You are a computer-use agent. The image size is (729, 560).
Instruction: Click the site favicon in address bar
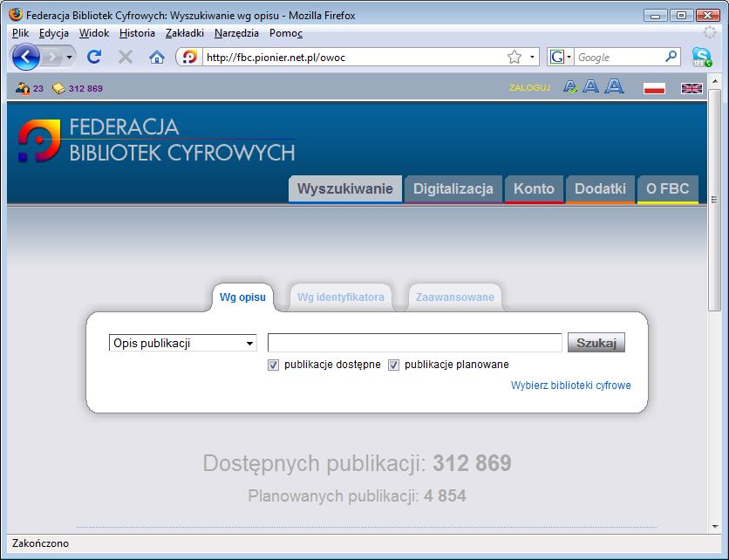(190, 58)
